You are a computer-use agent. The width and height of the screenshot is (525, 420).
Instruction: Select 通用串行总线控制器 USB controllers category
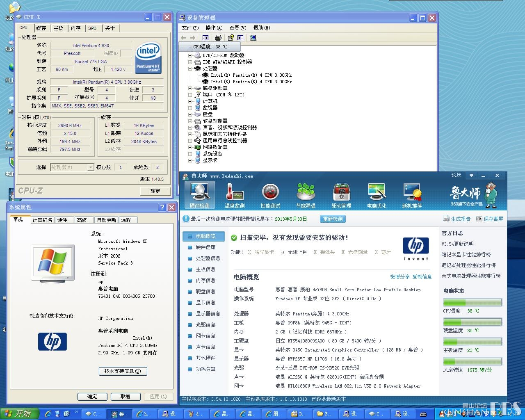pos(225,141)
